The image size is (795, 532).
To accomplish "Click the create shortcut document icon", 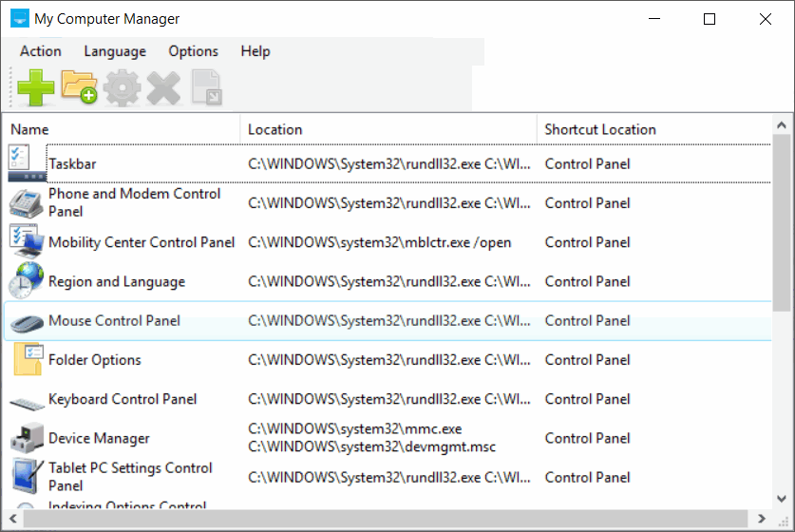I will coord(206,88).
